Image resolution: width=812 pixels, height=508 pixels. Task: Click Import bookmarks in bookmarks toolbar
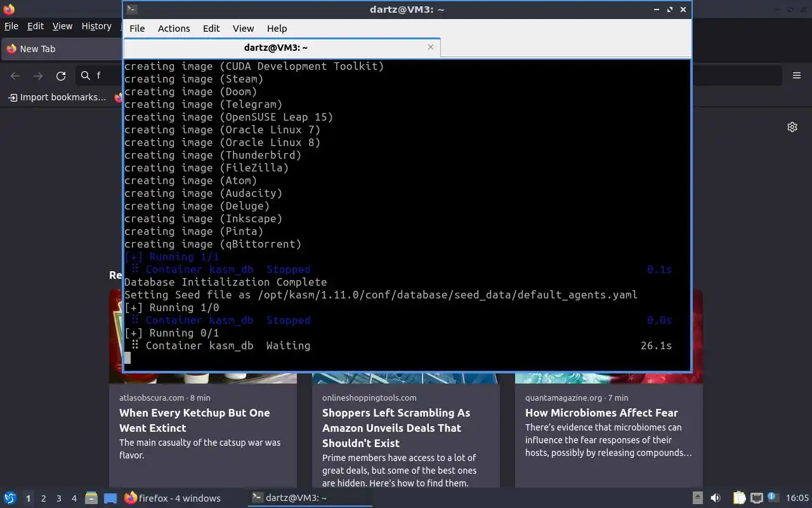[x=57, y=97]
